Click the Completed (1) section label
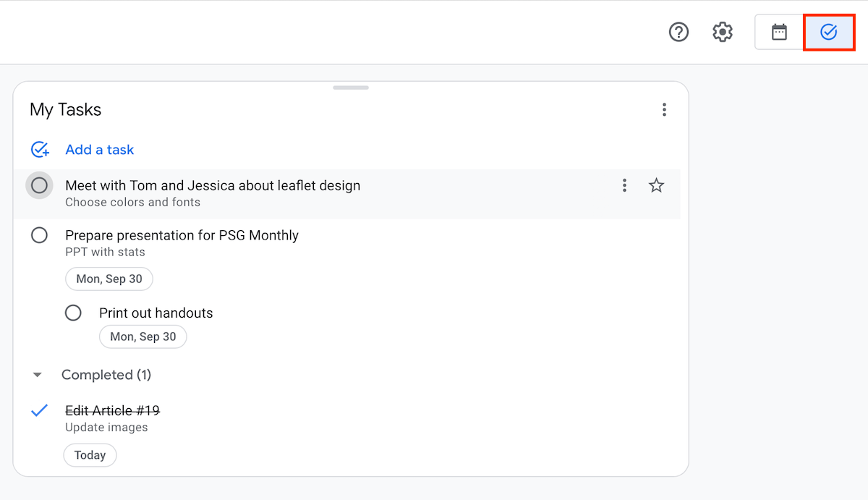Viewport: 868px width, 500px height. coord(106,375)
